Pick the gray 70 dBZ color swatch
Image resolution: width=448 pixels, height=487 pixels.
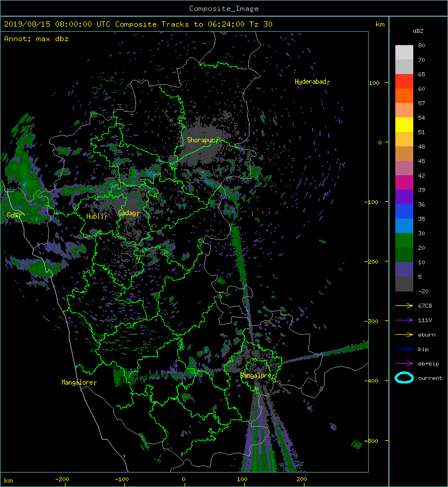pos(404,67)
